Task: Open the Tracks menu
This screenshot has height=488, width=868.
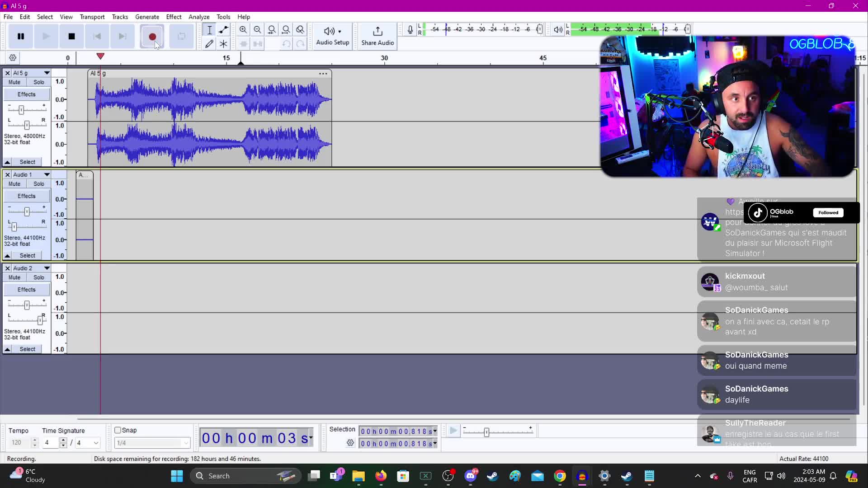Action: click(120, 17)
